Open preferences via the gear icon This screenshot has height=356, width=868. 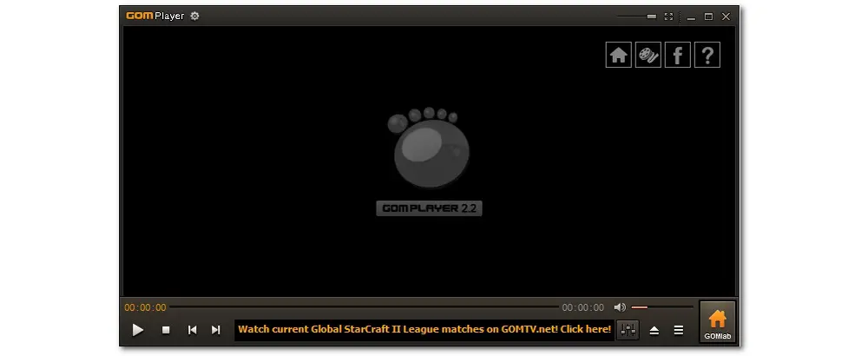pyautogui.click(x=194, y=16)
